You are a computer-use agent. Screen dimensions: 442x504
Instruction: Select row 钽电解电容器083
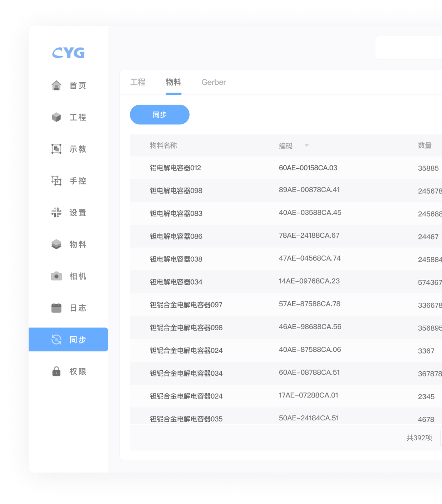point(286,213)
